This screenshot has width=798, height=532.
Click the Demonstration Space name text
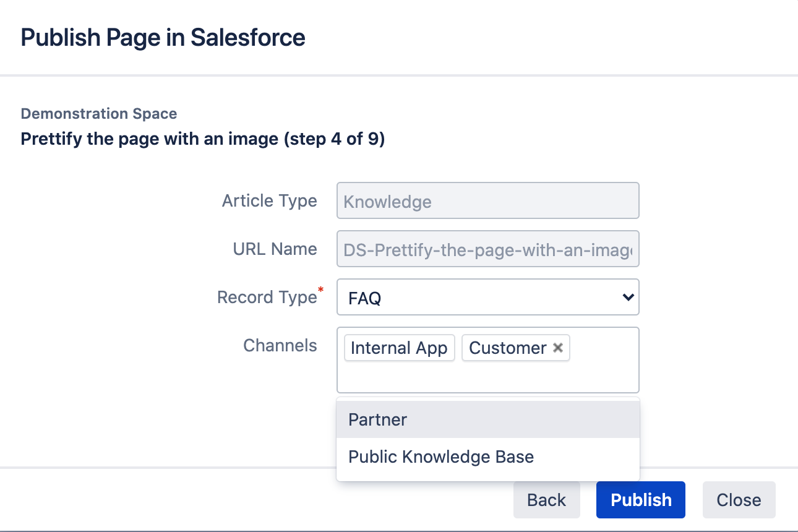click(99, 114)
